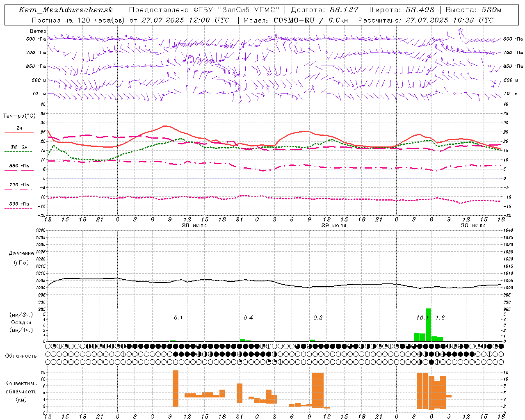Viewport: 525px width, 420px height.
Task: Click the Тем-ра(°C) panel label
Action: point(20,116)
